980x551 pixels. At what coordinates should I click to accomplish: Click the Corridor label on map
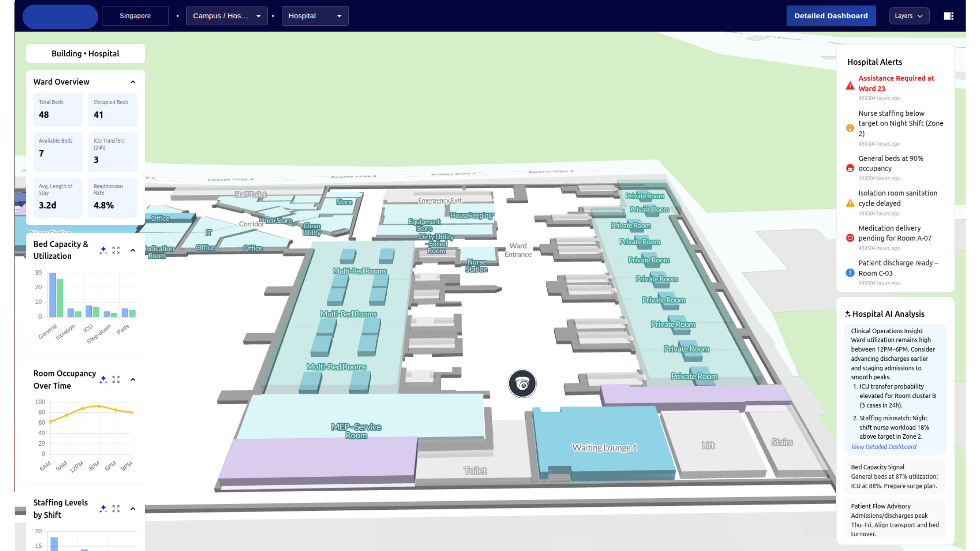(x=251, y=224)
